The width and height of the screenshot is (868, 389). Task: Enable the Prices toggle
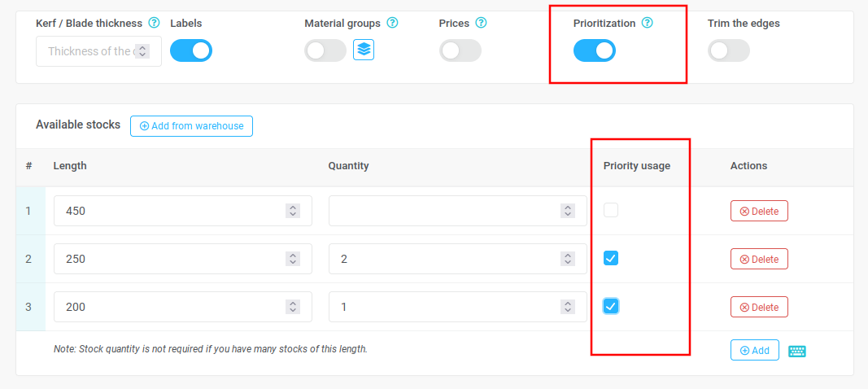click(460, 50)
